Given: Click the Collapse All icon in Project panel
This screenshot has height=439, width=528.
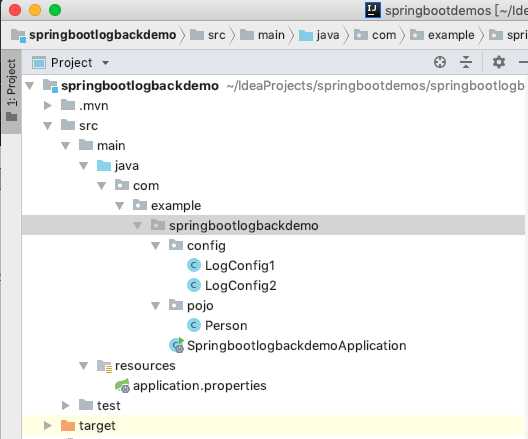Looking at the screenshot, I should pos(466,62).
